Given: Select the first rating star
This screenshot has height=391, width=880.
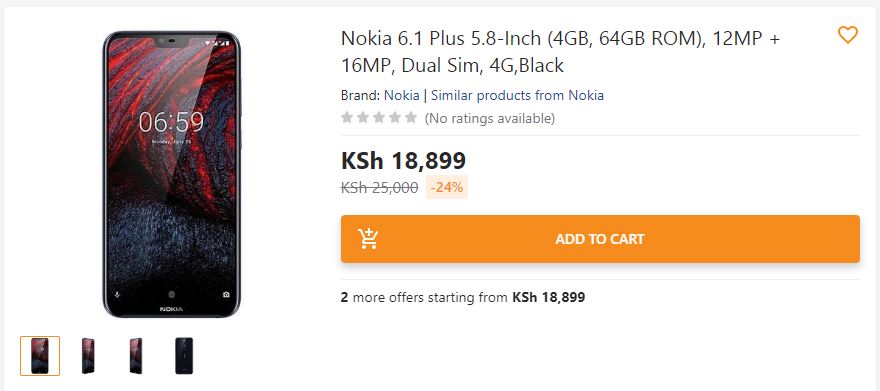Looking at the screenshot, I should (x=347, y=118).
